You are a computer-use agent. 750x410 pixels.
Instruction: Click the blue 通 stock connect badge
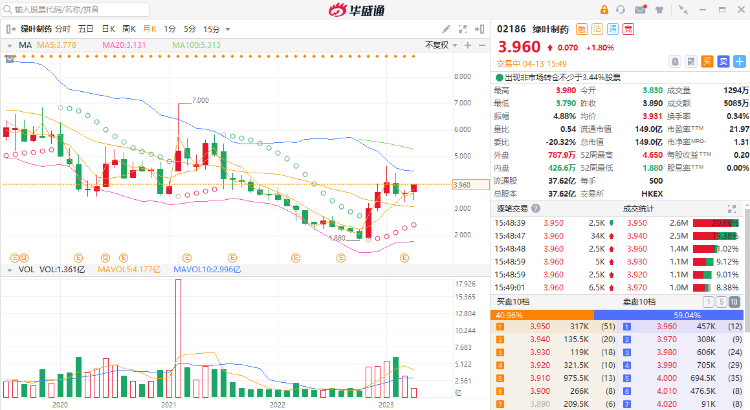[x=613, y=29]
